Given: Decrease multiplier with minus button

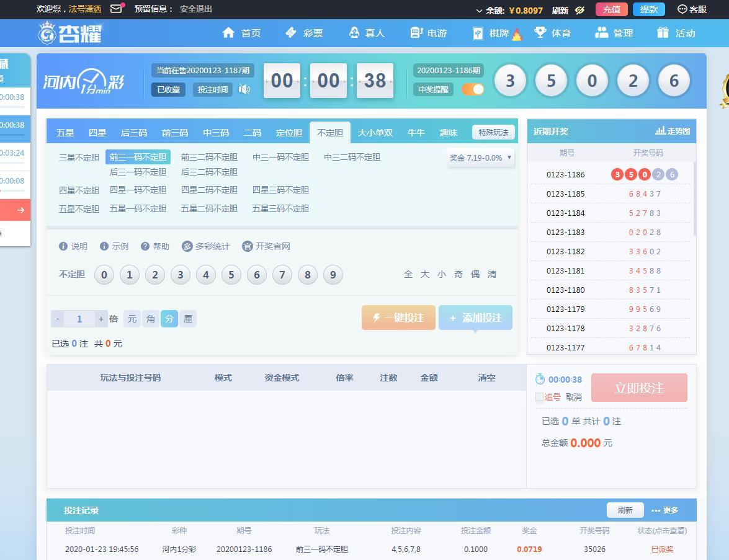Looking at the screenshot, I should (x=57, y=319).
